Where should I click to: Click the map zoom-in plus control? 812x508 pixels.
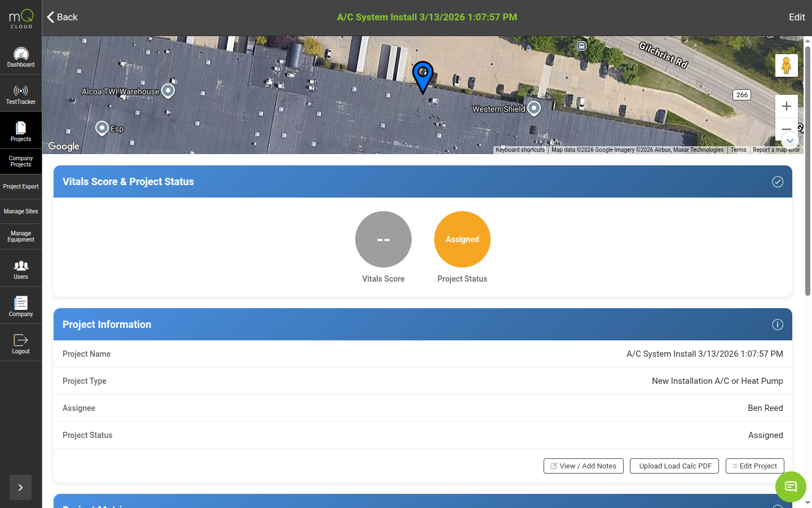787,106
